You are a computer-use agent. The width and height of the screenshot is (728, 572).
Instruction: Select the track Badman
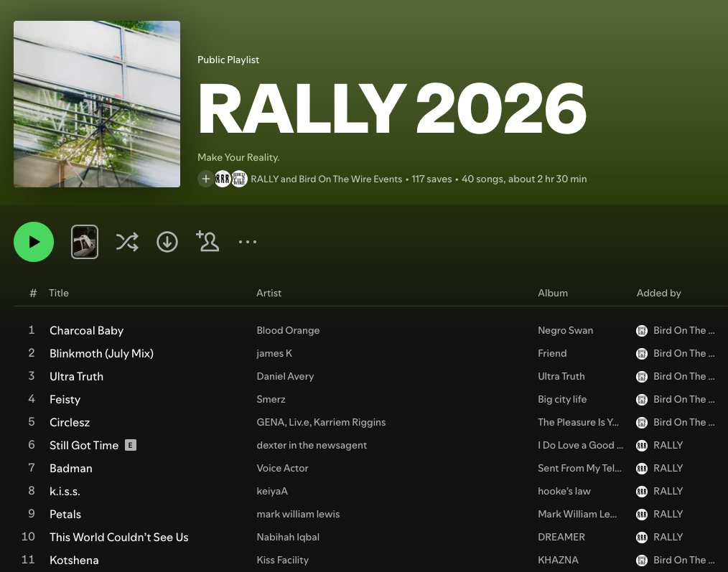tap(71, 469)
